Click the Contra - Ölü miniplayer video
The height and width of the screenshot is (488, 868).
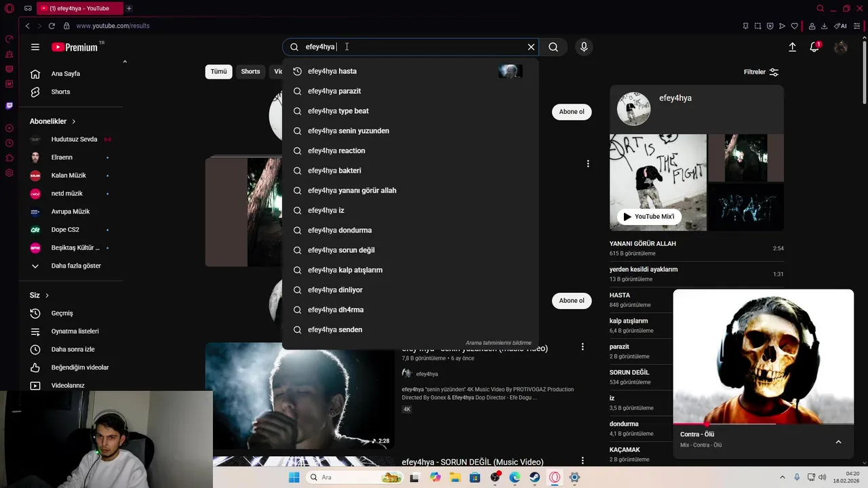tap(764, 357)
